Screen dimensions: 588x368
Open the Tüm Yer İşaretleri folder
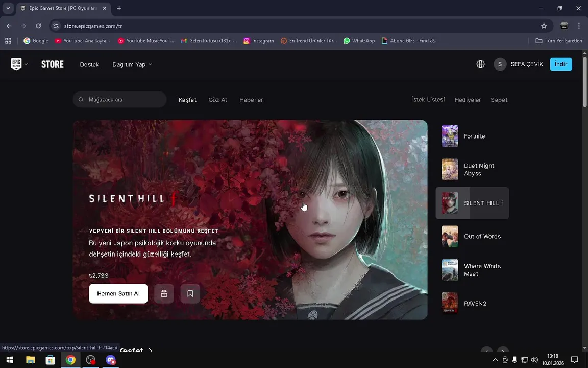coord(559,40)
